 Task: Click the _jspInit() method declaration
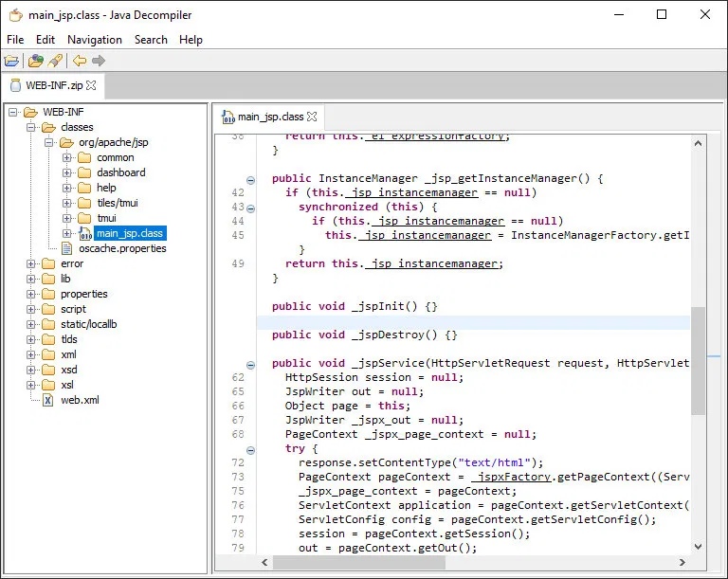355,306
